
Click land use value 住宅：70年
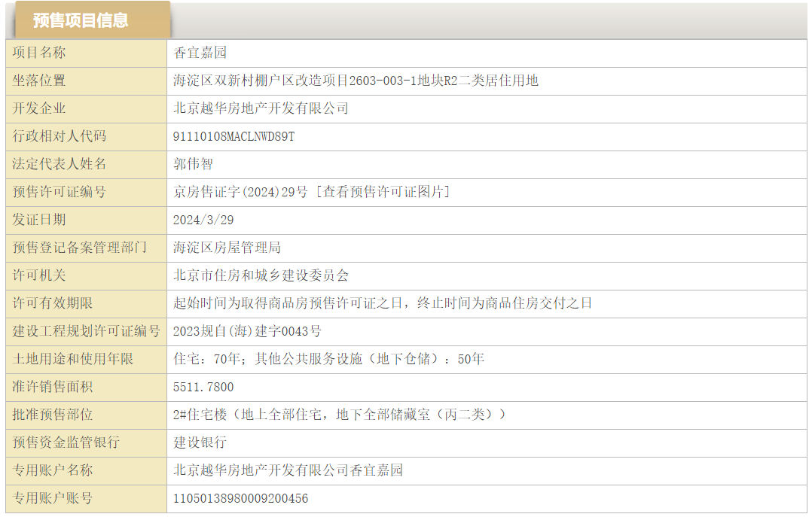(x=206, y=359)
